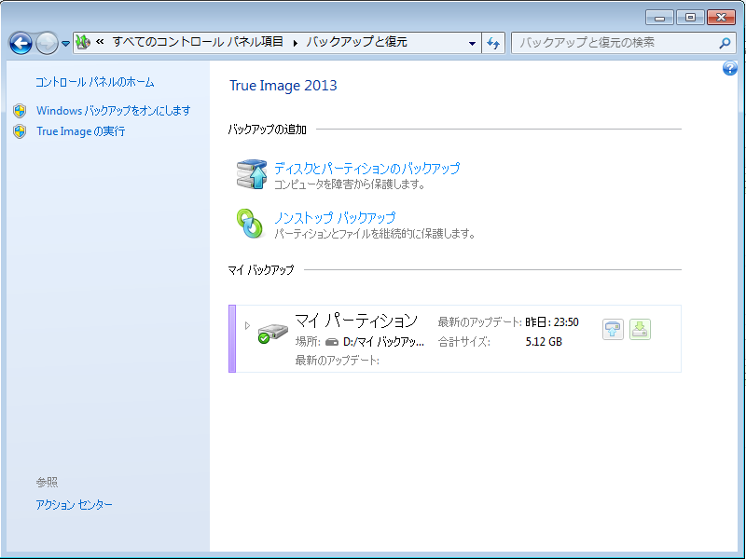Click shield icon beside True Image の実行
This screenshot has width=746, height=560.
tap(20, 131)
